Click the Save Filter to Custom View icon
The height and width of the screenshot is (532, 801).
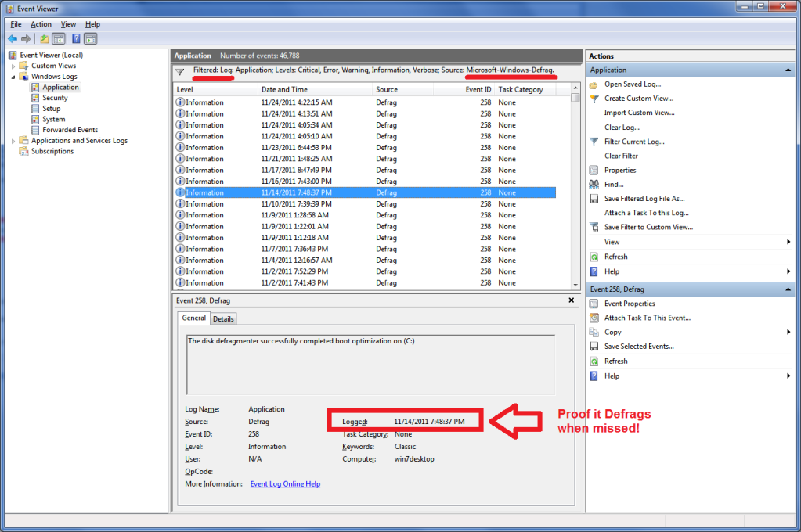coord(594,227)
